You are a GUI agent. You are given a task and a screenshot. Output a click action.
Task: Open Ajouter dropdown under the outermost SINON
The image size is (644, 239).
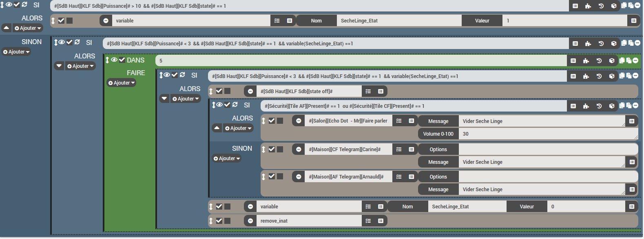[x=16, y=52]
